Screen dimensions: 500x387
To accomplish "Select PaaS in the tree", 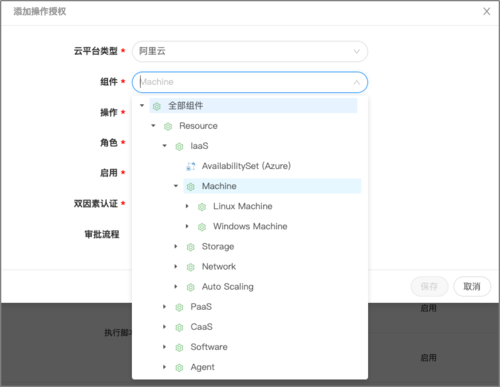I will (x=201, y=306).
